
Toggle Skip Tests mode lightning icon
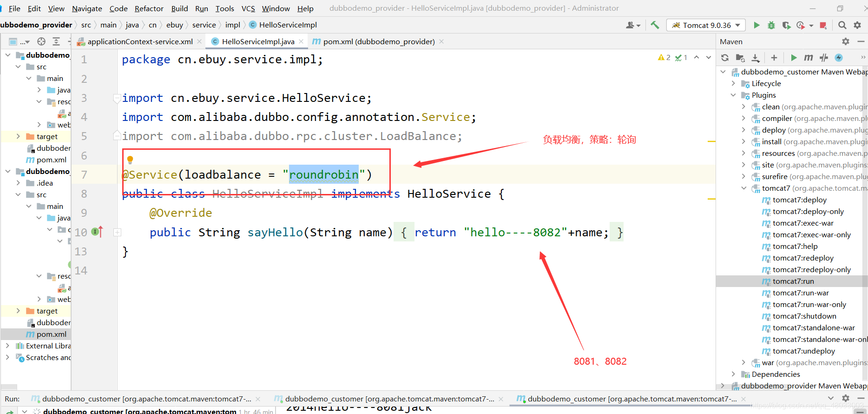click(x=839, y=58)
